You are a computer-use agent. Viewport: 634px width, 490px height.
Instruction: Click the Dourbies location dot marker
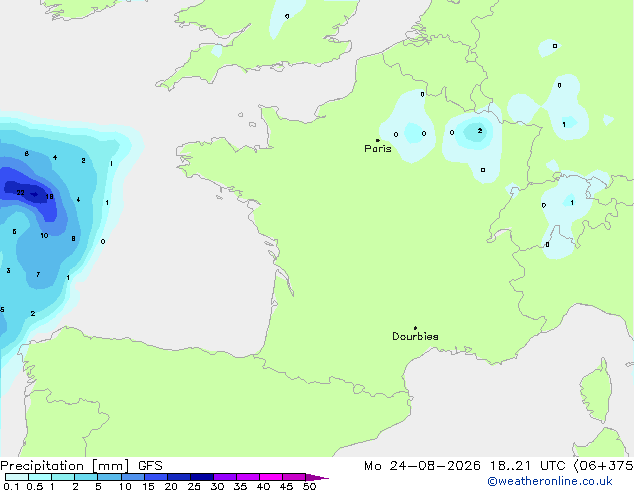tap(415, 328)
